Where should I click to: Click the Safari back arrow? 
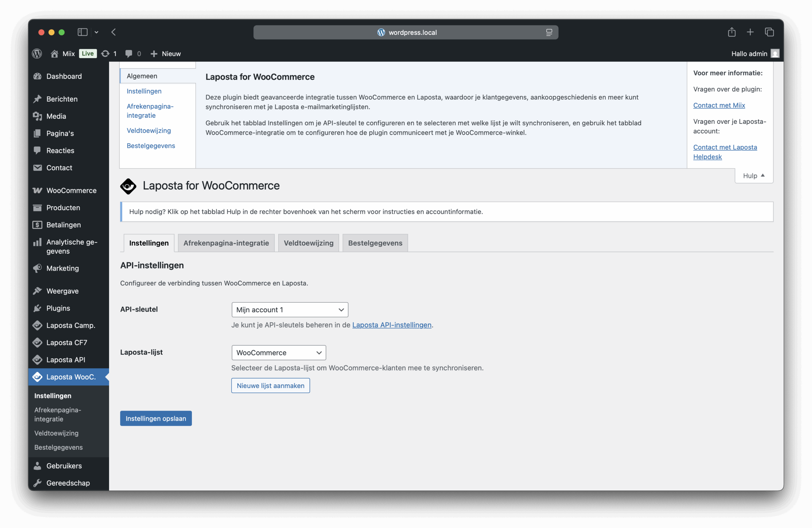114,32
